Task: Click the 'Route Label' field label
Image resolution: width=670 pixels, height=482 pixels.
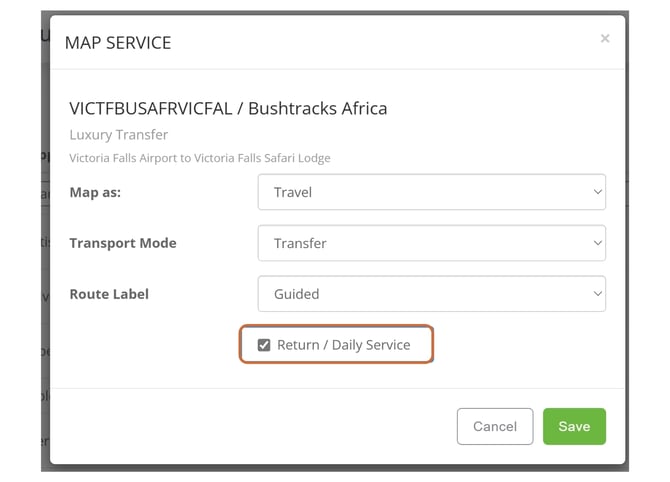Action: coord(109,294)
